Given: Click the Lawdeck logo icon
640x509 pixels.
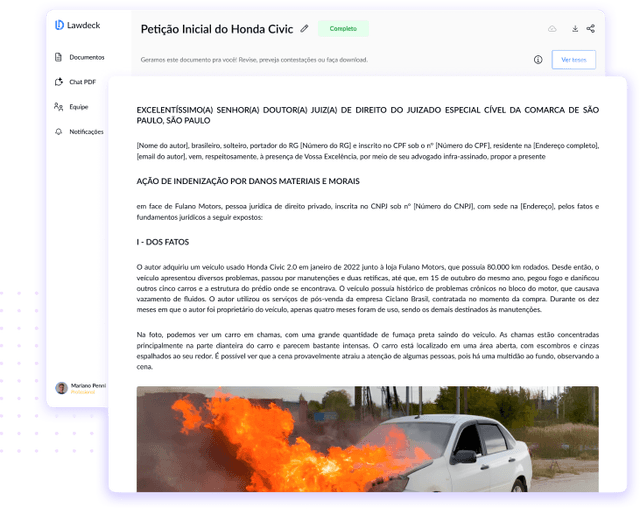Looking at the screenshot, I should pyautogui.click(x=59, y=25).
